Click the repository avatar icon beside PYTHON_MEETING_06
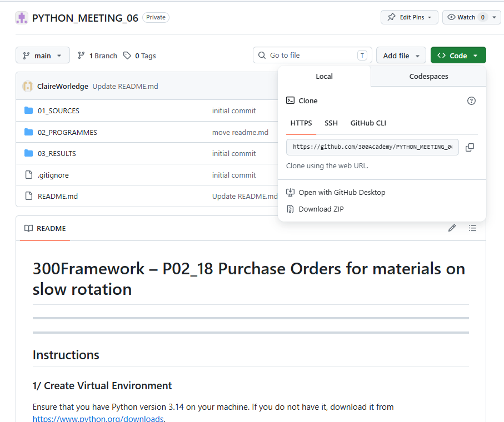The image size is (504, 422). tap(22, 18)
